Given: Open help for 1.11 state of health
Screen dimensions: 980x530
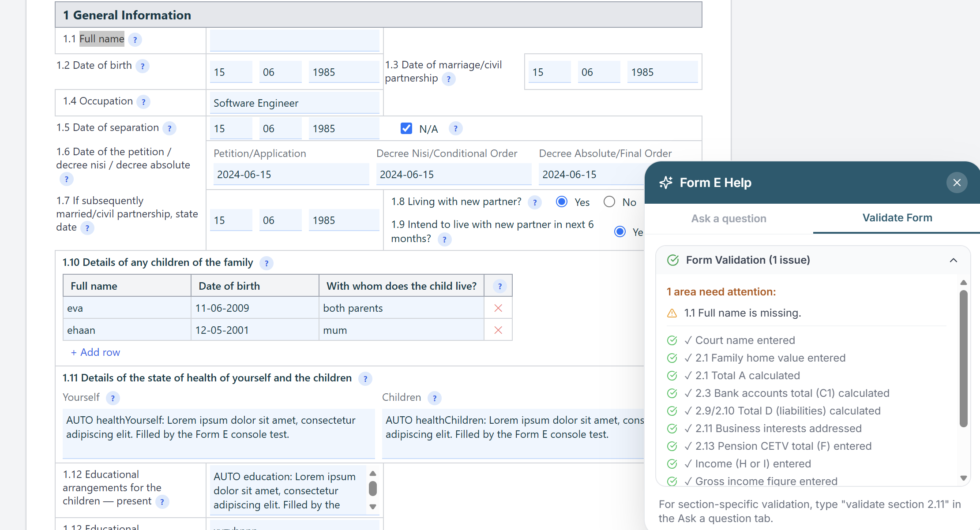Looking at the screenshot, I should 365,379.
